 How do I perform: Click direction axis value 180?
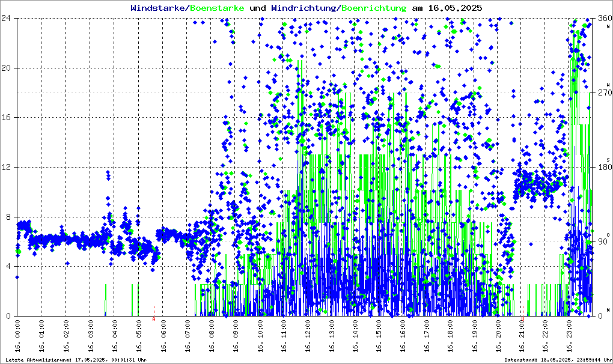[x=605, y=167]
